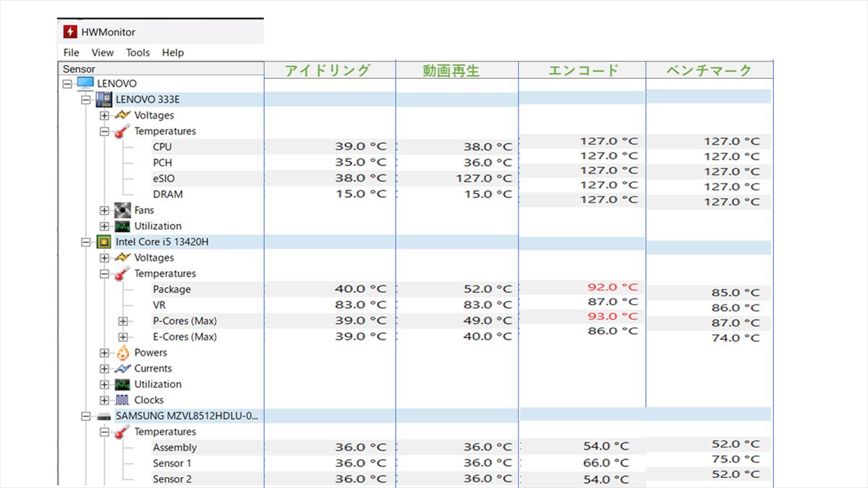Select the Intel Core i5 13420H label
868x488 pixels.
[x=162, y=241]
